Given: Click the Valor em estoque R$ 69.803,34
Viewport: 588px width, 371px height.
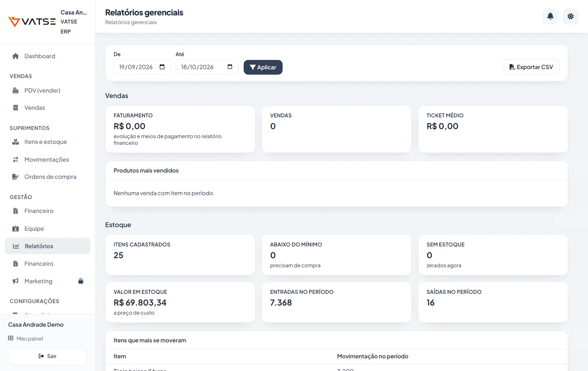Looking at the screenshot, I should 140,303.
